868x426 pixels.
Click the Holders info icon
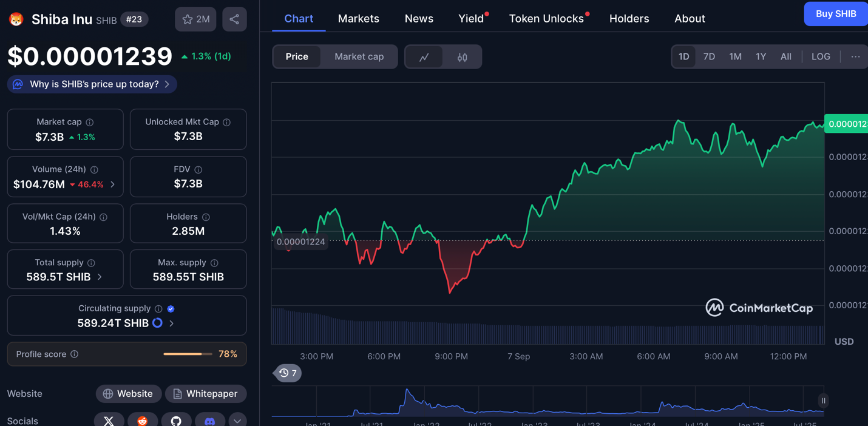tap(206, 217)
